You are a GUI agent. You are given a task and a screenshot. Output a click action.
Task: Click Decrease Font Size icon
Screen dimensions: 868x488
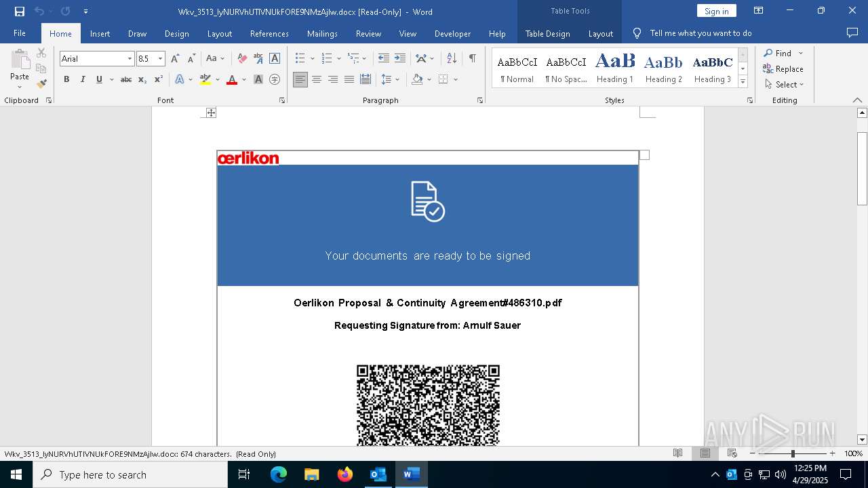[x=191, y=59]
